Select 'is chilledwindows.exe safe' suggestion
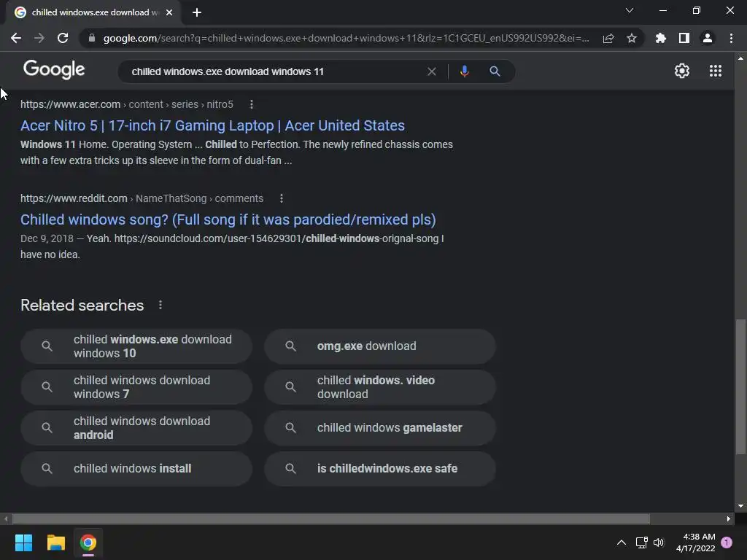The image size is (747, 560). (379, 469)
